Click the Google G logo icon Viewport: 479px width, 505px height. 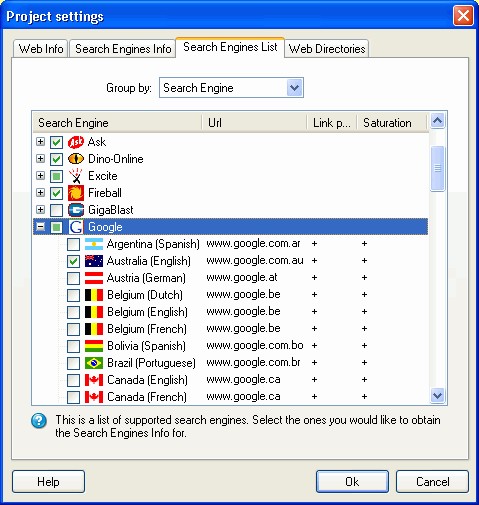76,227
